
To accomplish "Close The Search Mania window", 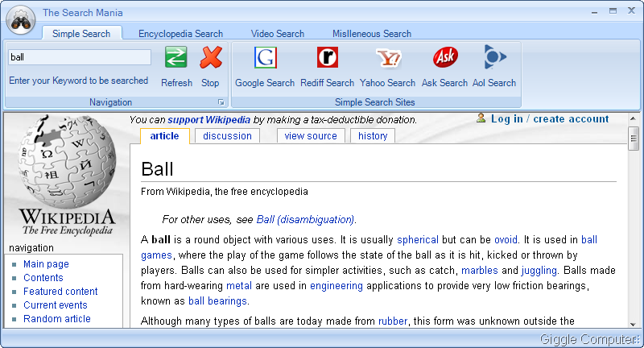I will click(x=632, y=10).
